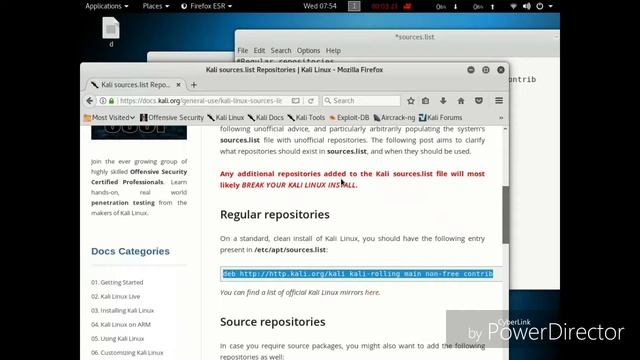Click the volume speaker icon
This screenshot has width=640, height=360.
click(527, 6)
